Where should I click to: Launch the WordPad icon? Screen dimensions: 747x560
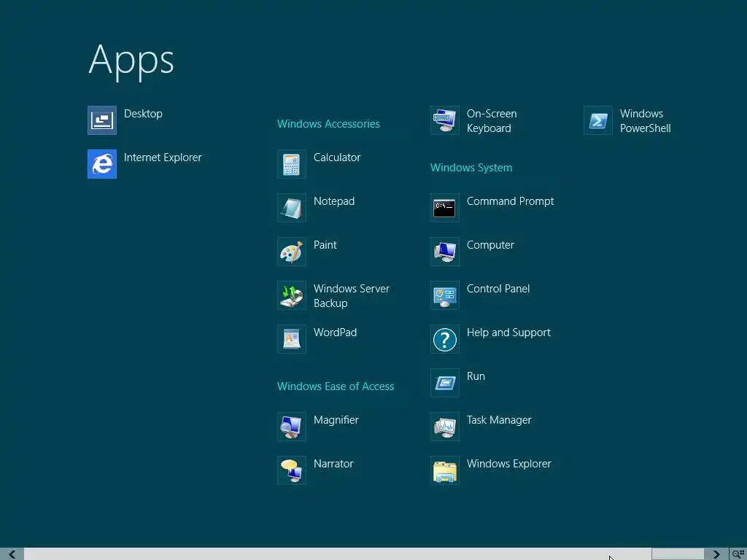292,339
